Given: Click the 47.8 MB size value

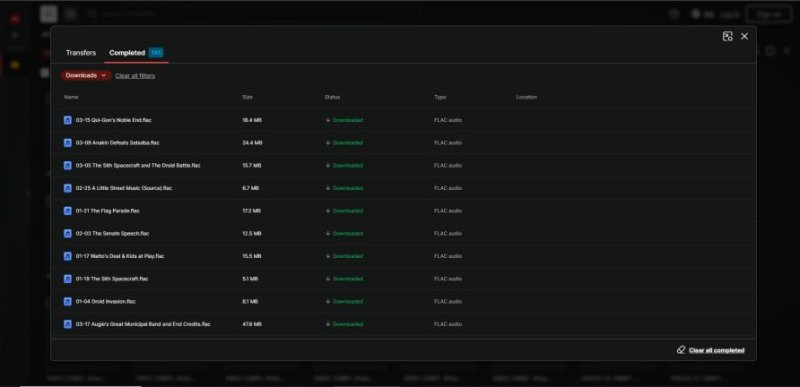Looking at the screenshot, I should pos(252,324).
